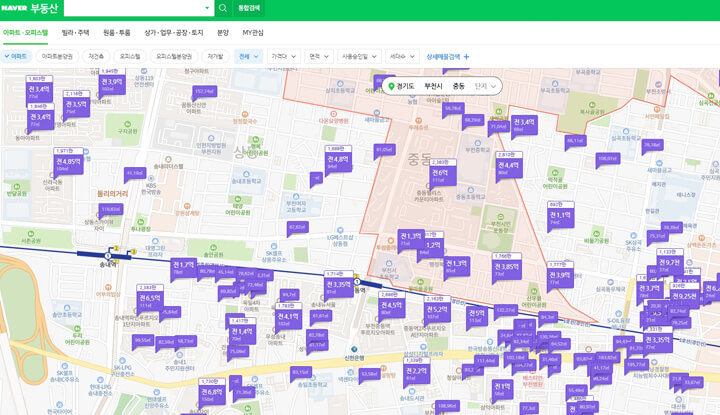Viewport: 720px width, 415px height.
Task: Click the 통합검색 button
Action: pos(249,8)
